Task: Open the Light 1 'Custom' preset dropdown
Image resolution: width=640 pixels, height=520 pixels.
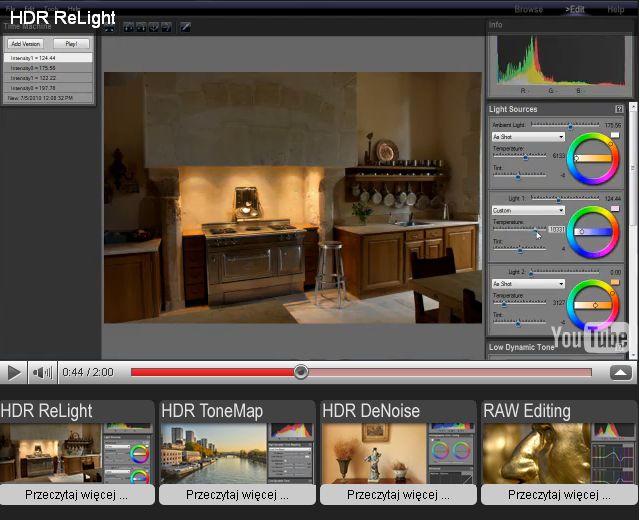Action: click(528, 210)
